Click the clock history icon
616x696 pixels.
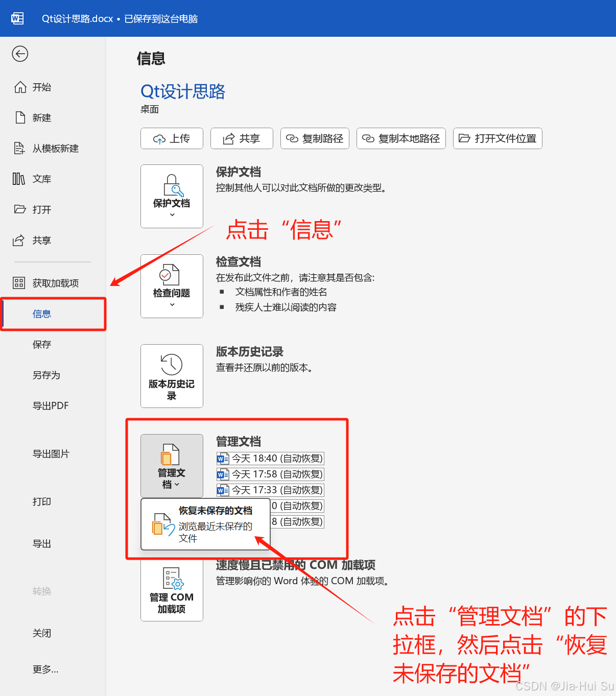[x=172, y=365]
